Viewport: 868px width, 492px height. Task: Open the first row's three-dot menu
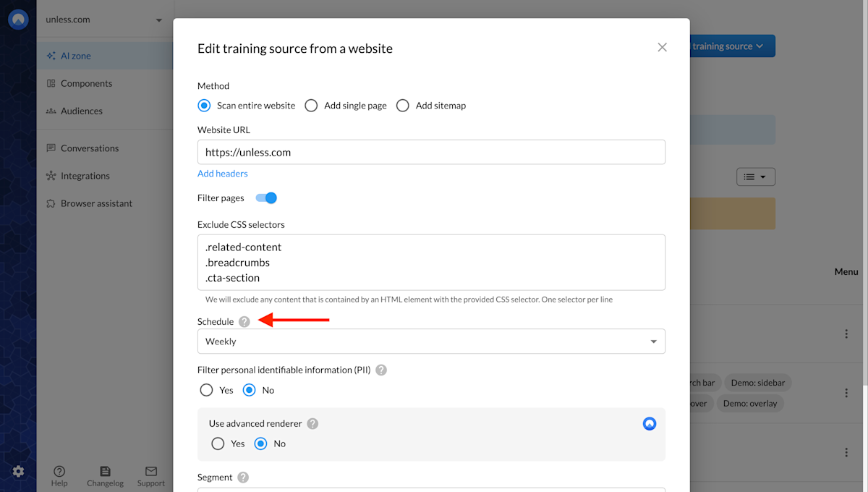(x=846, y=334)
